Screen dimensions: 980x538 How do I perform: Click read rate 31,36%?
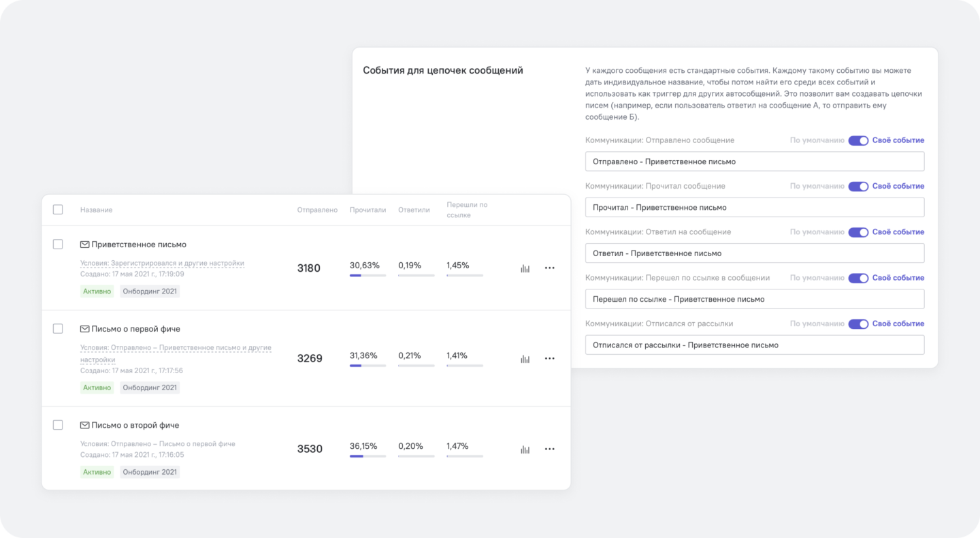pyautogui.click(x=363, y=355)
